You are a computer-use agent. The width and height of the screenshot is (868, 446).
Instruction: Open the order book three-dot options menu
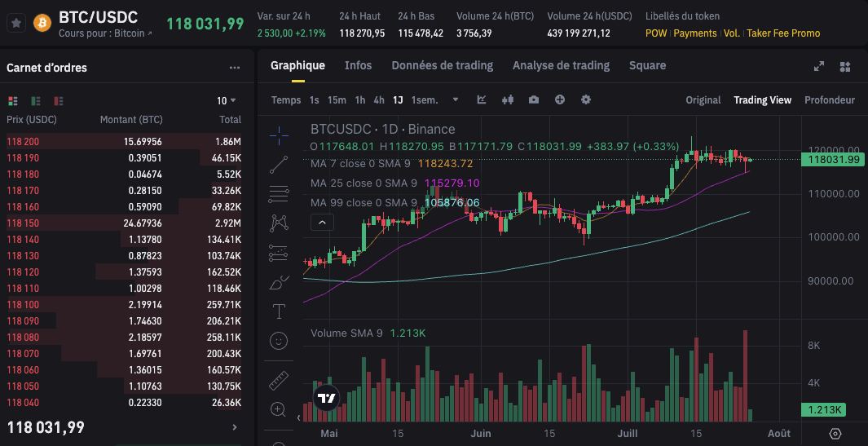(235, 68)
